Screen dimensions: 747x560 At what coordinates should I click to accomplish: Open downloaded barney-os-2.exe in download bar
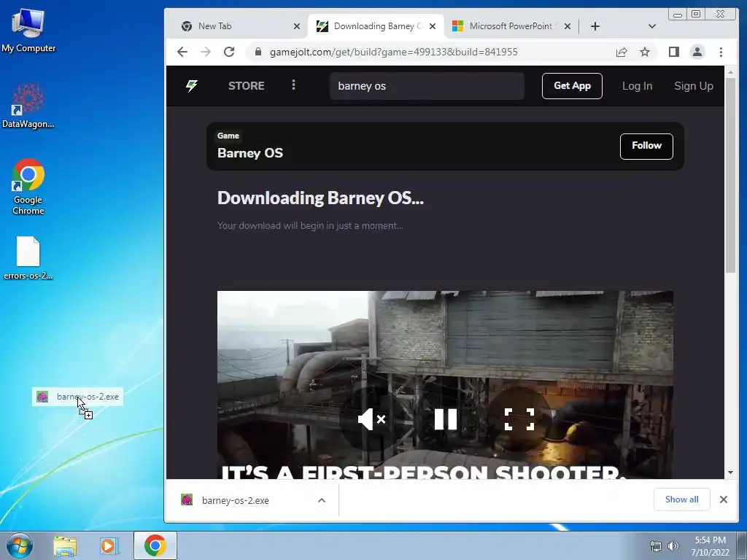(234, 500)
